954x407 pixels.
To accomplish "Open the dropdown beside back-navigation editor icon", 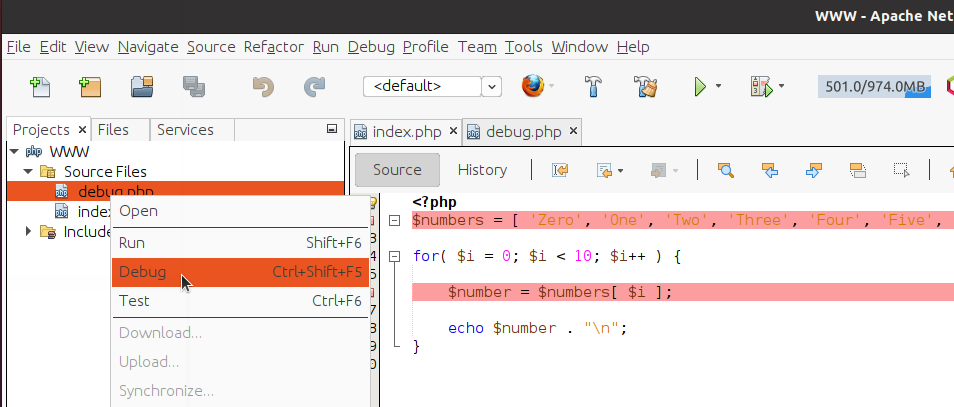I will coord(620,171).
